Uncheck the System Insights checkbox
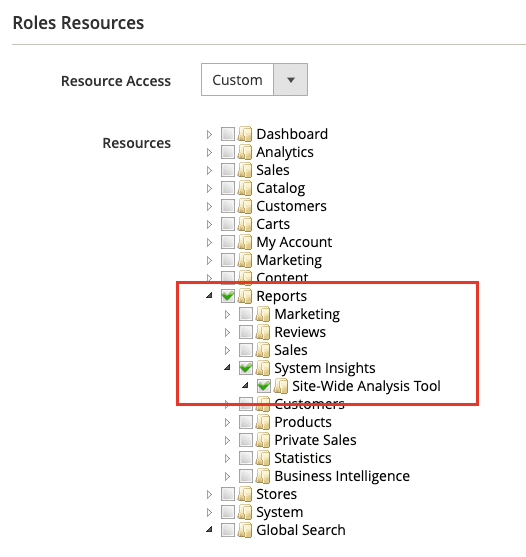 pyautogui.click(x=246, y=368)
